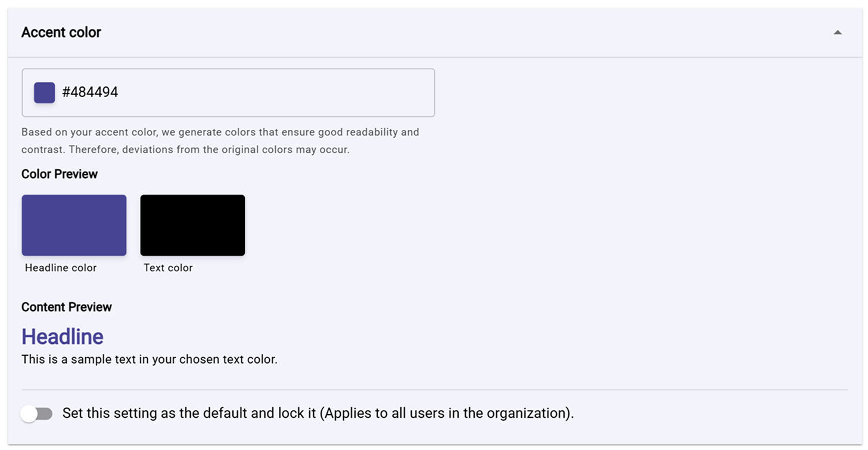Image resolution: width=868 pixels, height=450 pixels.
Task: Select the accent color indicator inside the input
Action: tap(44, 92)
